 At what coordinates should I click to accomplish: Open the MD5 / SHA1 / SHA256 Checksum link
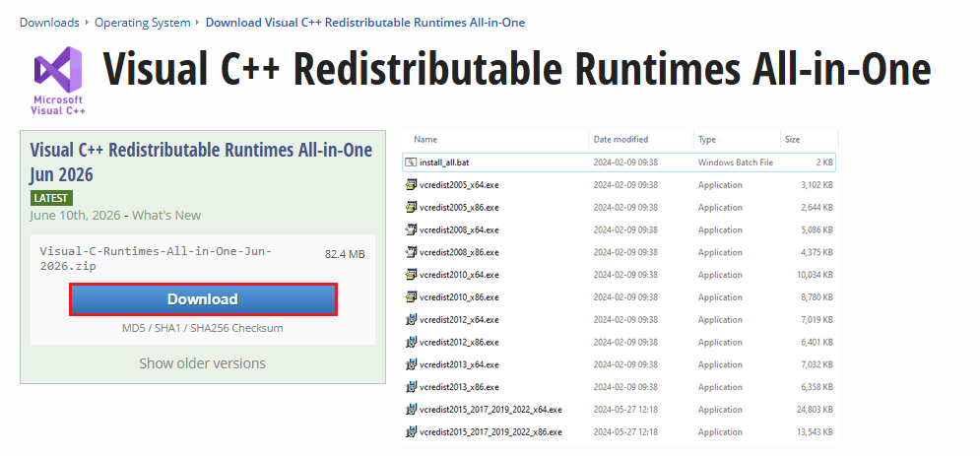[203, 328]
